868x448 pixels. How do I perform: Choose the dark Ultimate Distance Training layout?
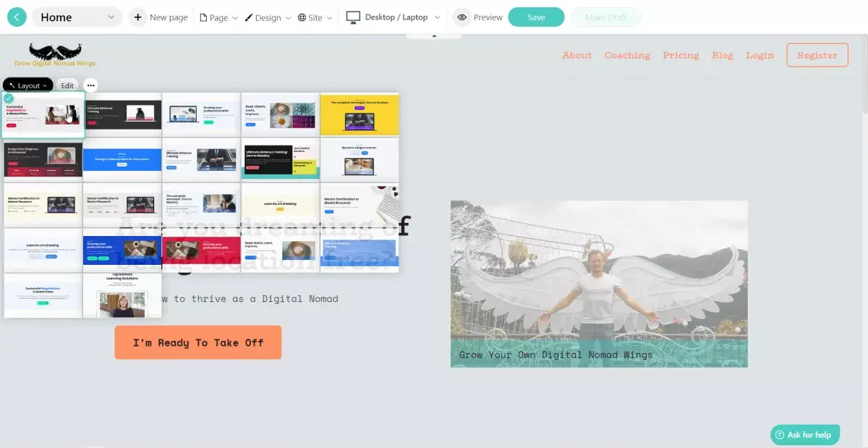(x=122, y=114)
